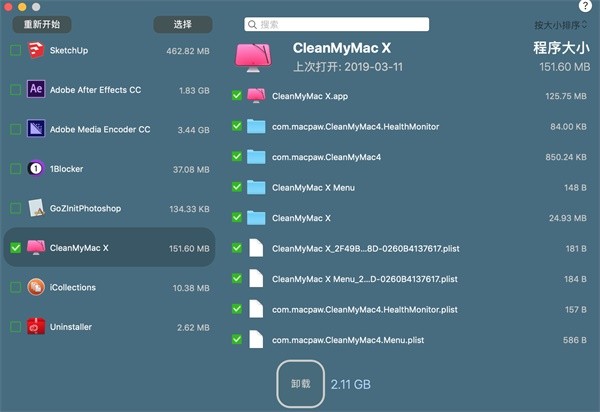Click the com.macpaw.CleanMyMac4 folder icon
Image resolution: width=600 pixels, height=412 pixels.
coord(256,157)
